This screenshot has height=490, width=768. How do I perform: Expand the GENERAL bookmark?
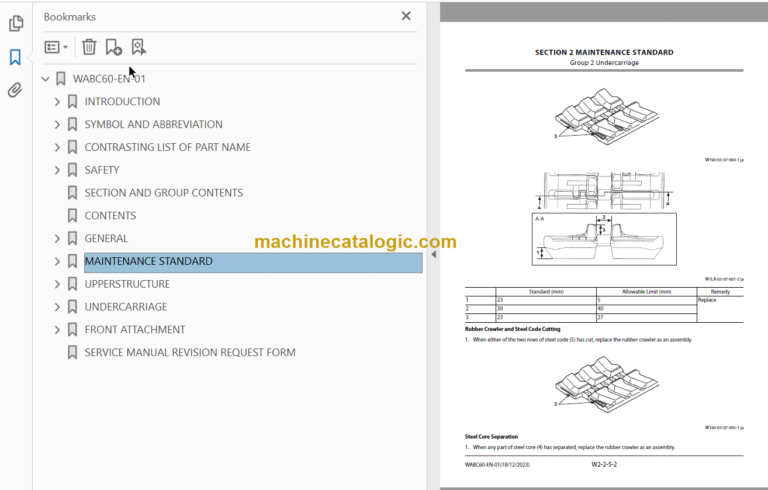click(57, 239)
